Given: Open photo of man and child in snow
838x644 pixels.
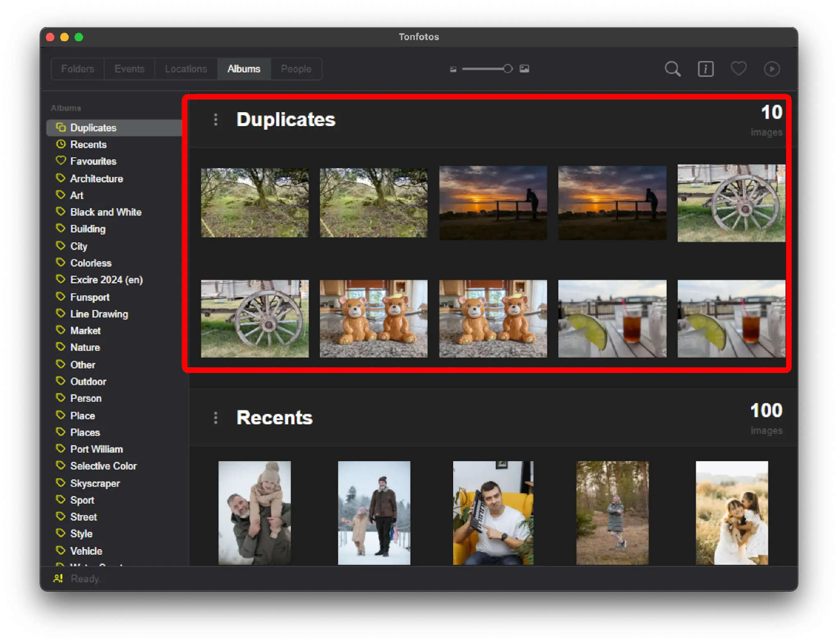Looking at the screenshot, I should (x=374, y=513).
